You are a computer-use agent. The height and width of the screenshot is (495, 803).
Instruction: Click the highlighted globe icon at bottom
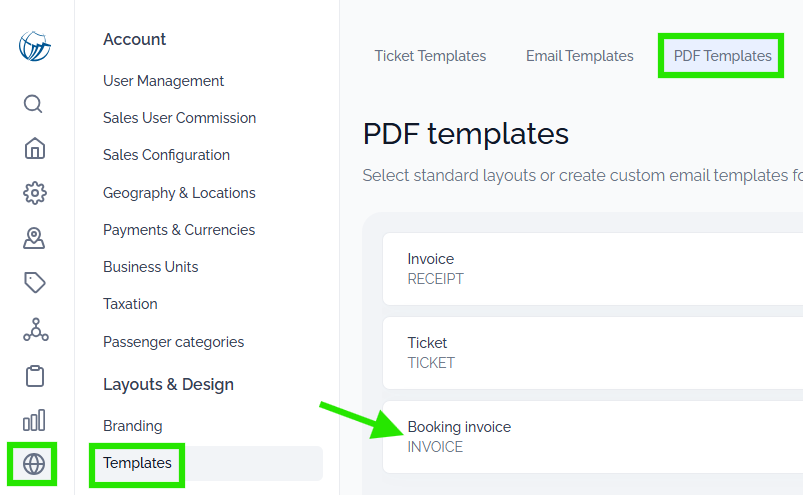pyautogui.click(x=34, y=464)
